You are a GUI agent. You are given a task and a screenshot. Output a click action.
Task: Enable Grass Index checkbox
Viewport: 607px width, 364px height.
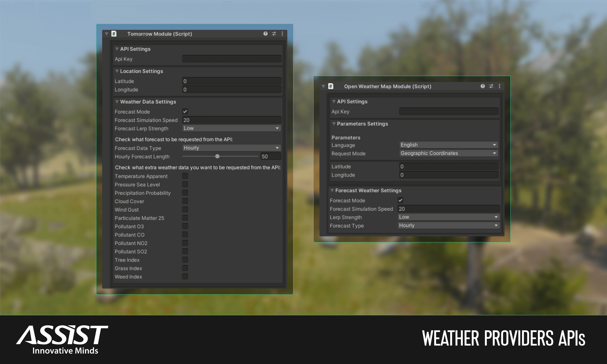pyautogui.click(x=185, y=268)
